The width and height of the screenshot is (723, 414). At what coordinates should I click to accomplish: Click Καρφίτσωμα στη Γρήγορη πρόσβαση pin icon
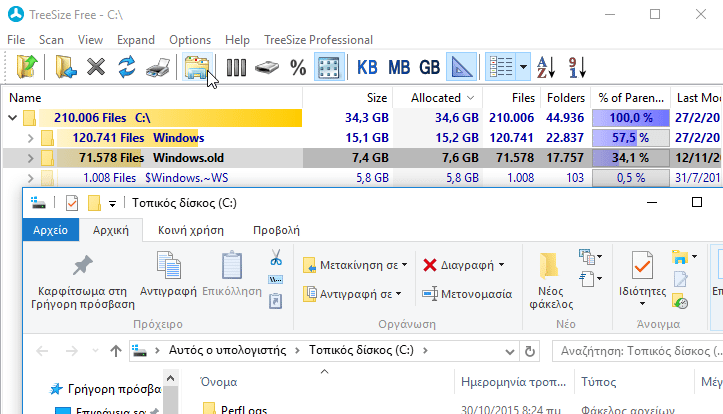[x=83, y=266]
